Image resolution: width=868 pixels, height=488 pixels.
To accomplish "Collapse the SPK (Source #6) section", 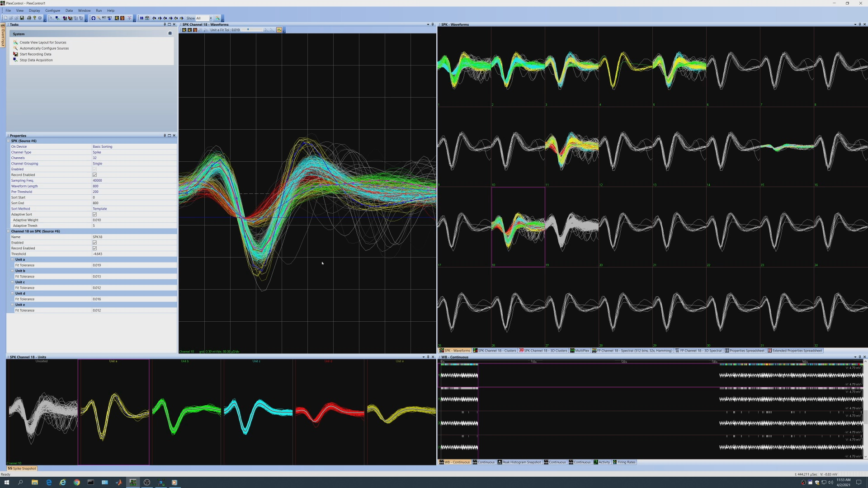I will click(9, 141).
